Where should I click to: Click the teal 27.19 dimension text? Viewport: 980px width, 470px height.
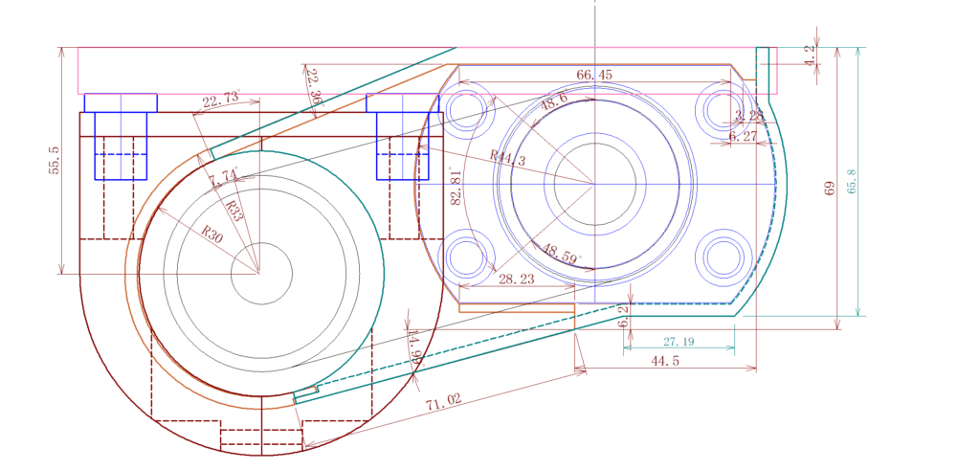point(679,342)
